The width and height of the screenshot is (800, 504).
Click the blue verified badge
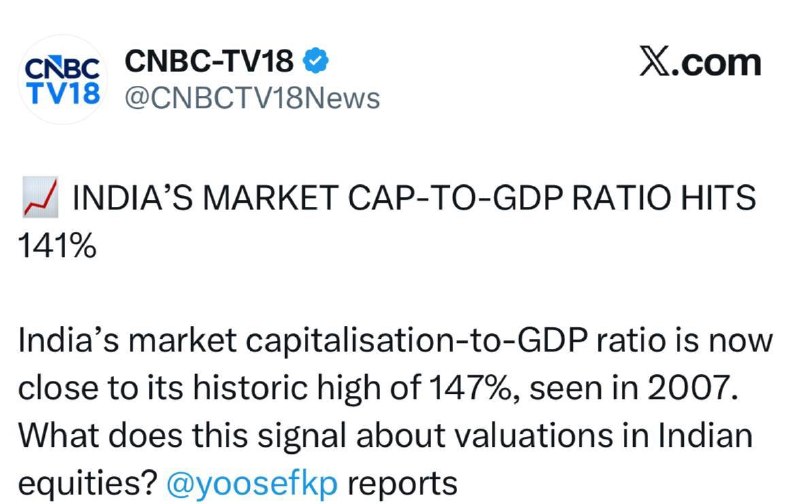[316, 60]
